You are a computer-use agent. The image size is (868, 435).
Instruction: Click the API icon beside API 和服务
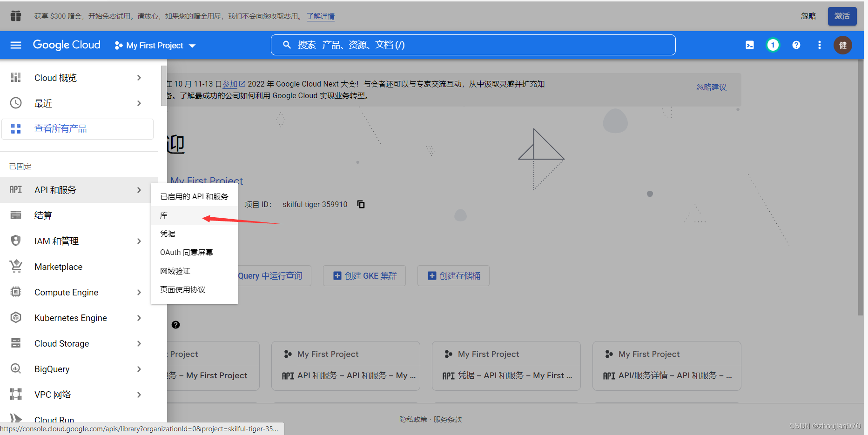point(16,190)
